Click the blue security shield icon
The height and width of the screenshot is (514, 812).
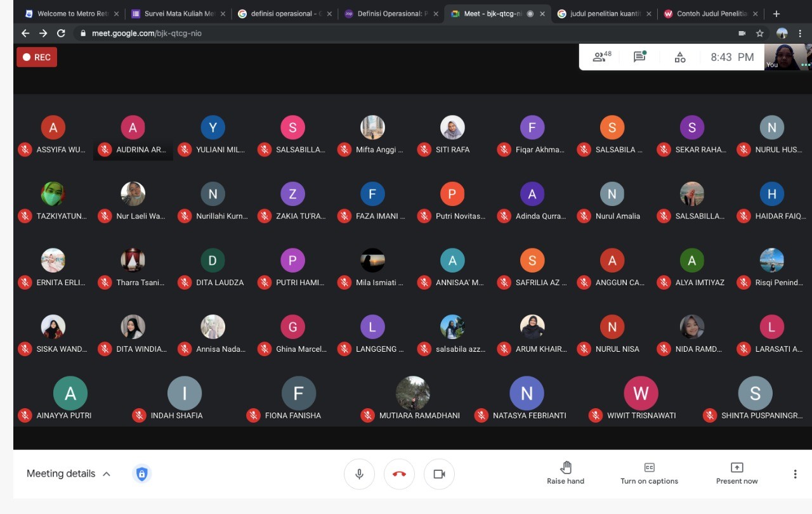141,473
